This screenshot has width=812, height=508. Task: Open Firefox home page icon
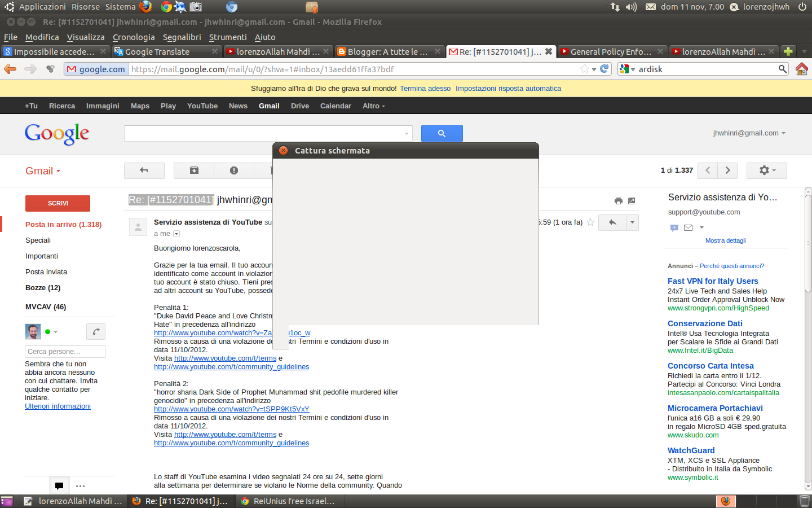pos(801,69)
